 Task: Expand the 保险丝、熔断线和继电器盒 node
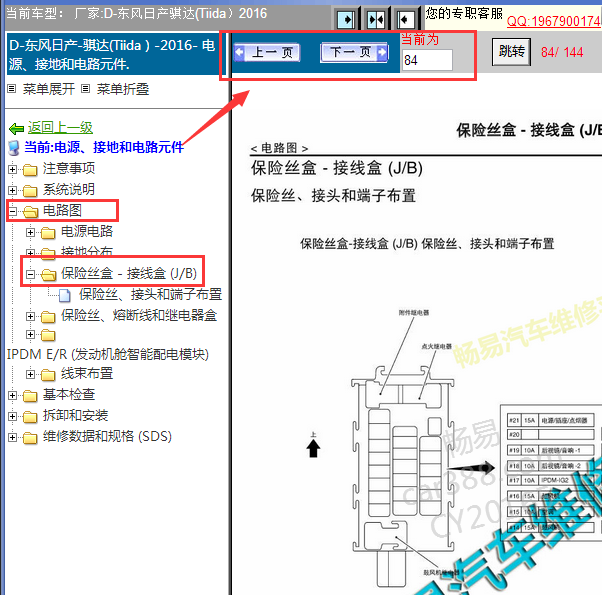tap(30, 316)
